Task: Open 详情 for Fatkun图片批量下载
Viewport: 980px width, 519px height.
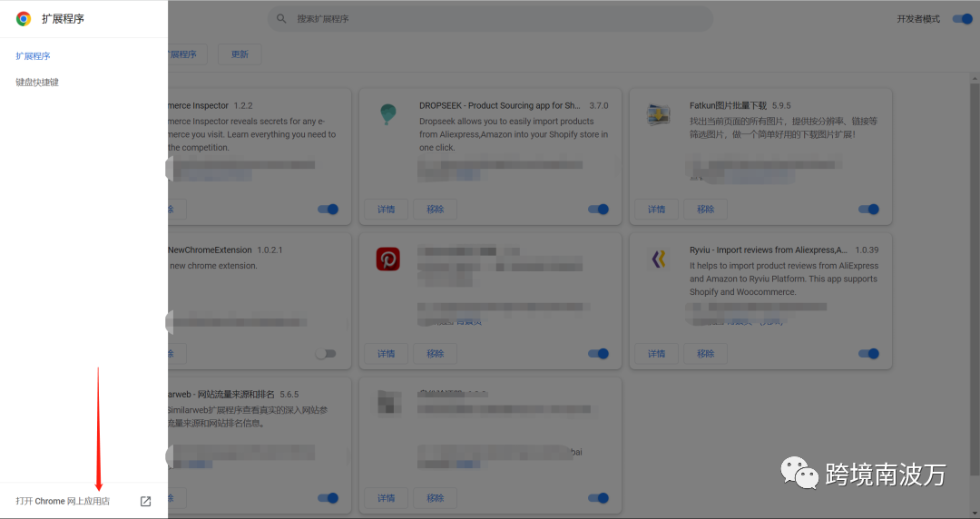Action: pos(656,209)
